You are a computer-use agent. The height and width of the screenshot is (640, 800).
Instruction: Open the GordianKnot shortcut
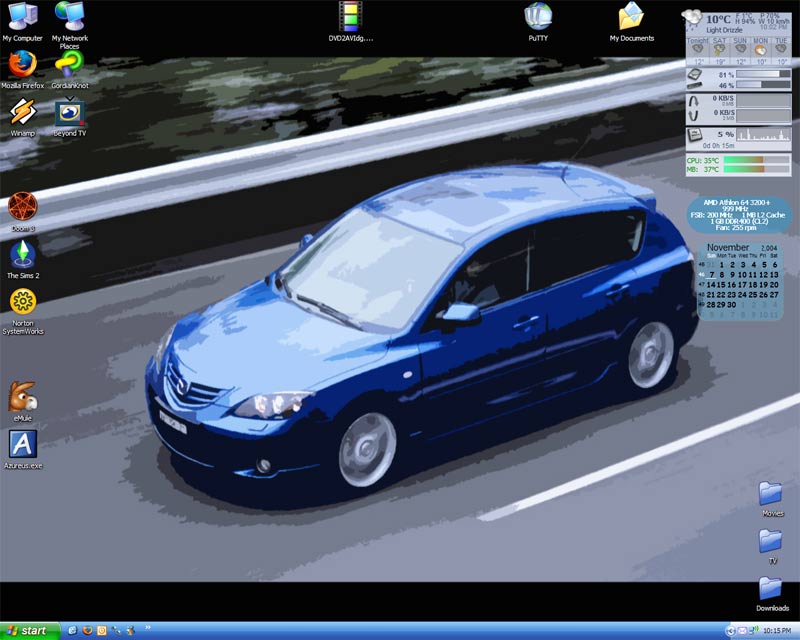tap(69, 65)
